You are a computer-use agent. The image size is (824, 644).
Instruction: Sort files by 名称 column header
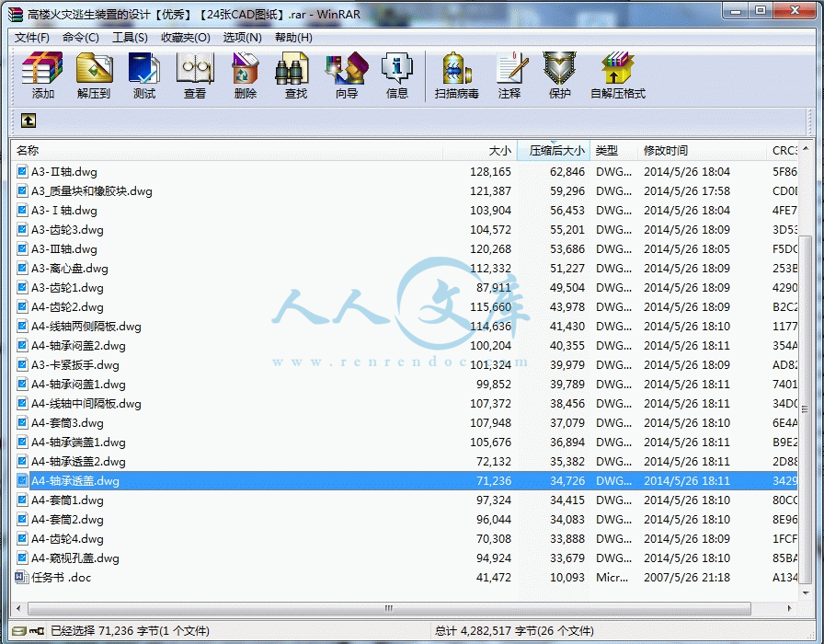click(227, 151)
